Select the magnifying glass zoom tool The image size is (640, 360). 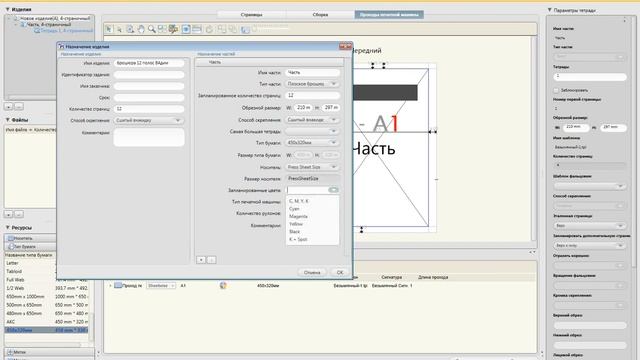[x=152, y=29]
